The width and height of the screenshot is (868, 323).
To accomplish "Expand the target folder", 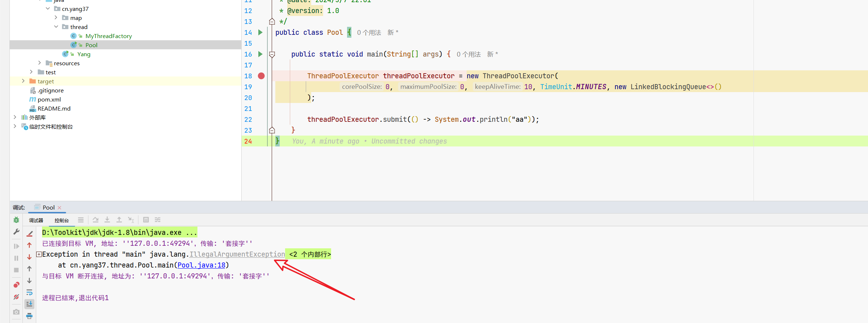I will pyautogui.click(x=23, y=81).
